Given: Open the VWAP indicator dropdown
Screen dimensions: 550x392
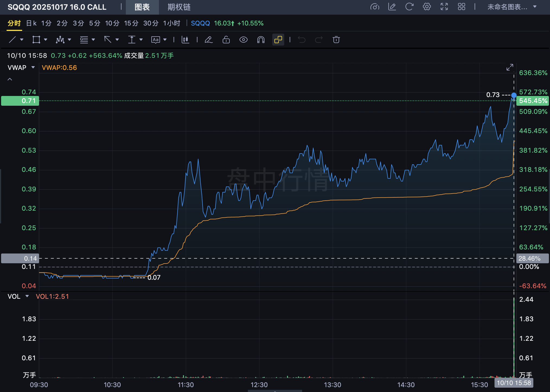Looking at the screenshot, I should click(33, 68).
